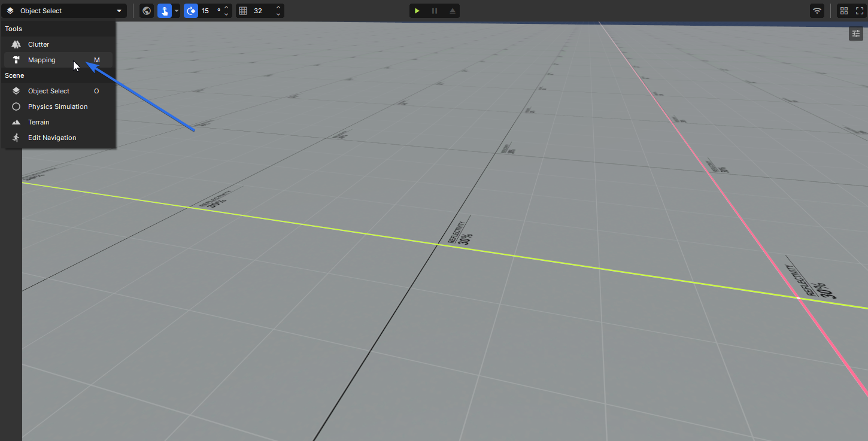868x441 pixels.
Task: Toggle the selection pointer mode button
Action: pos(165,11)
